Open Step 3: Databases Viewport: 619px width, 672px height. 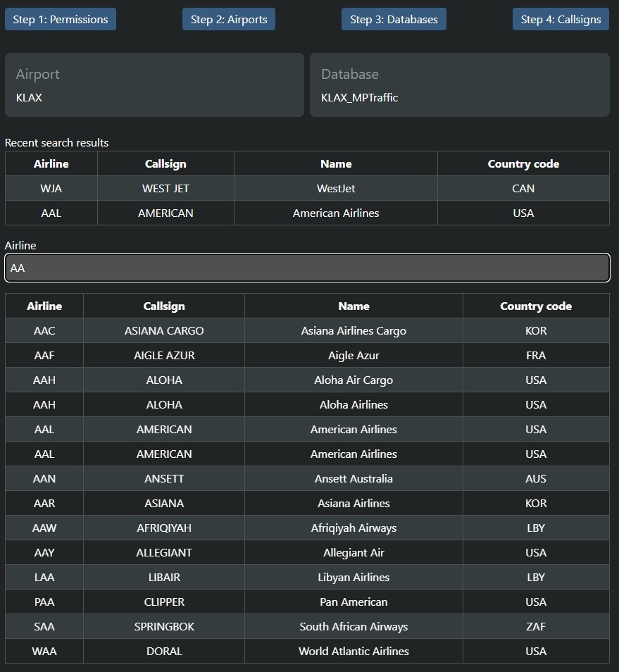click(x=394, y=19)
